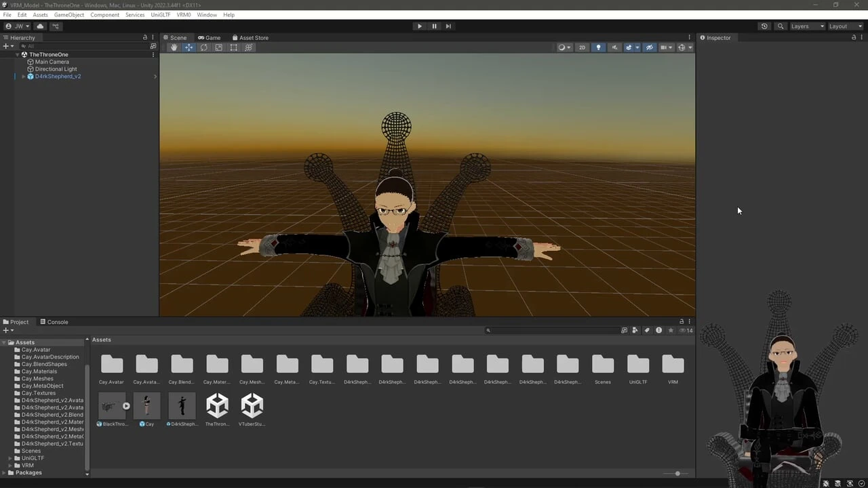Open Unity Cloud services icon
Screen dimensions: 868x488
click(40, 26)
